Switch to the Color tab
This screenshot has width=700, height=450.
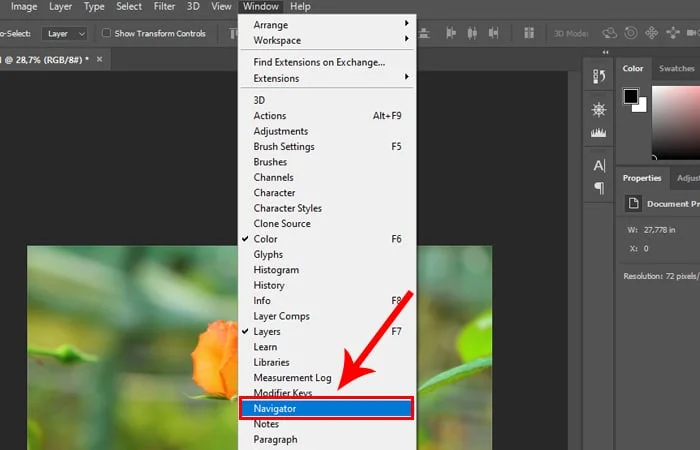click(x=633, y=68)
